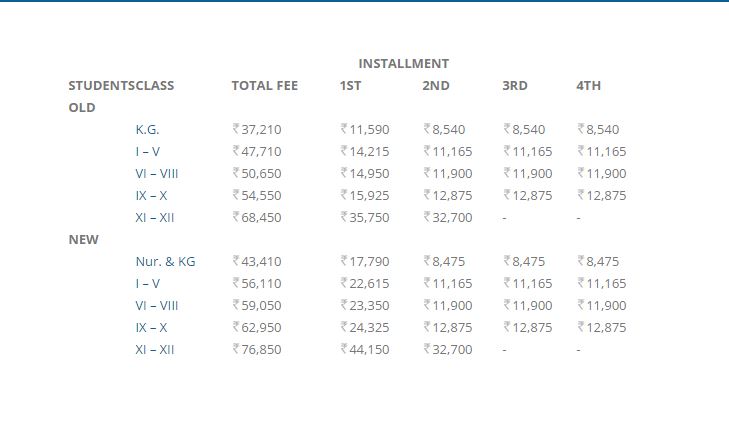Image resolution: width=729 pixels, height=424 pixels.
Task: Click IX – X link under NEW students
Action: point(151,327)
